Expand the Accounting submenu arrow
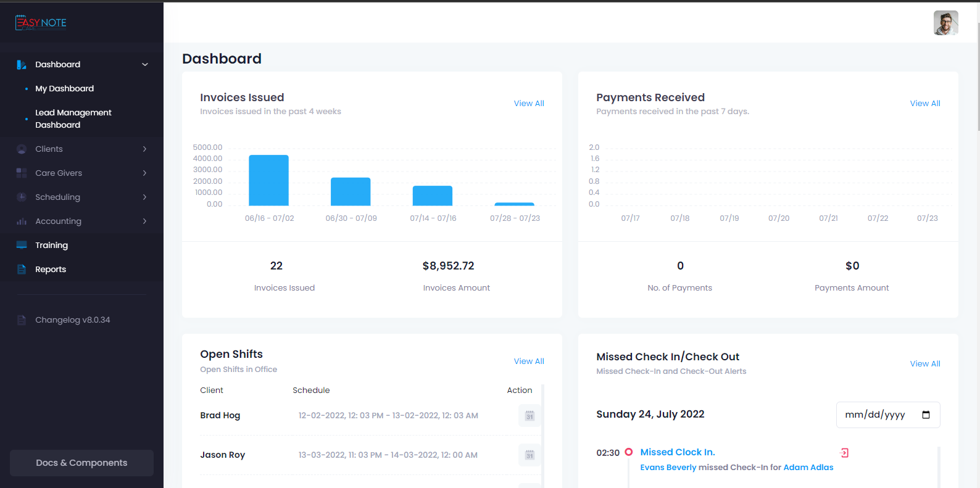This screenshot has height=488, width=980. (x=145, y=221)
